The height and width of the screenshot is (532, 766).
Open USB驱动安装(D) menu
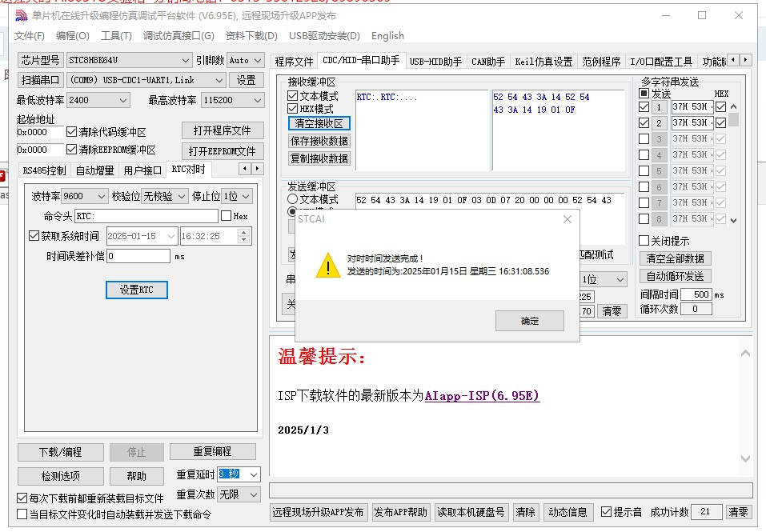click(x=324, y=36)
